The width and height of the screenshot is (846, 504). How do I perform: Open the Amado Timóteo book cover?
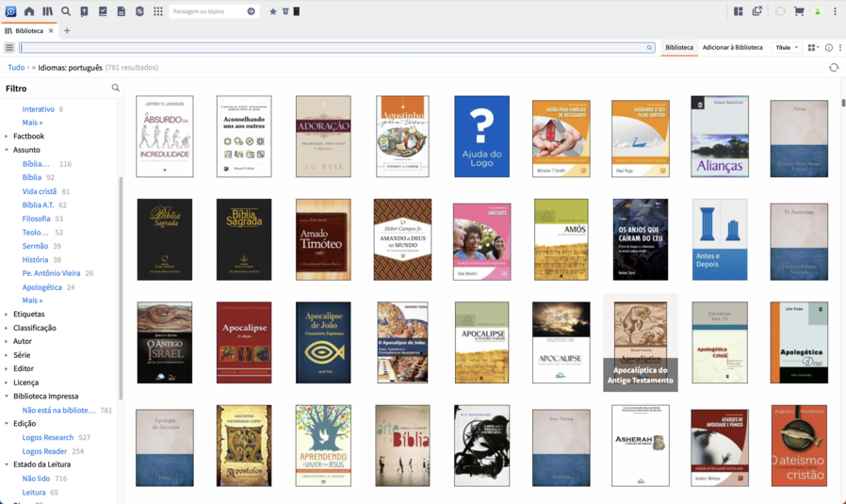tap(323, 239)
